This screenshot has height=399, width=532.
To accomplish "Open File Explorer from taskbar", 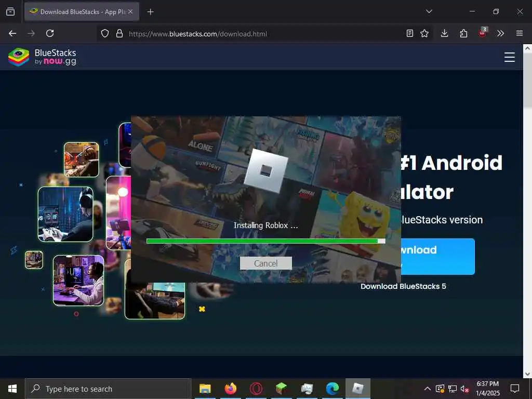I will tap(205, 389).
